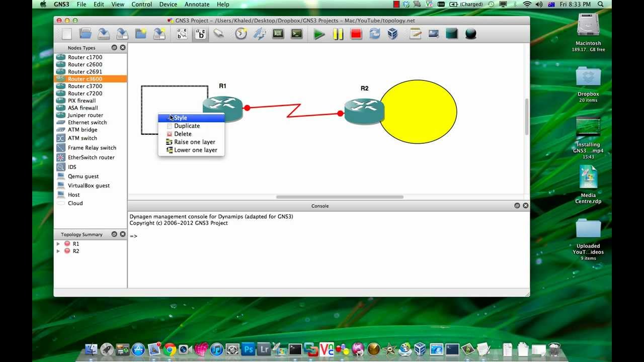
Task: Open the Control menu
Action: pos(142,4)
